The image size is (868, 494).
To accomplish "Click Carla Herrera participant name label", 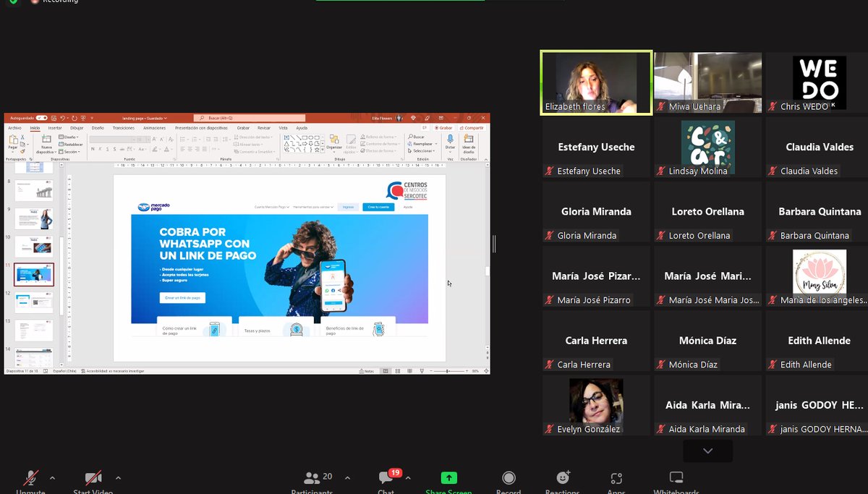I will (584, 365).
